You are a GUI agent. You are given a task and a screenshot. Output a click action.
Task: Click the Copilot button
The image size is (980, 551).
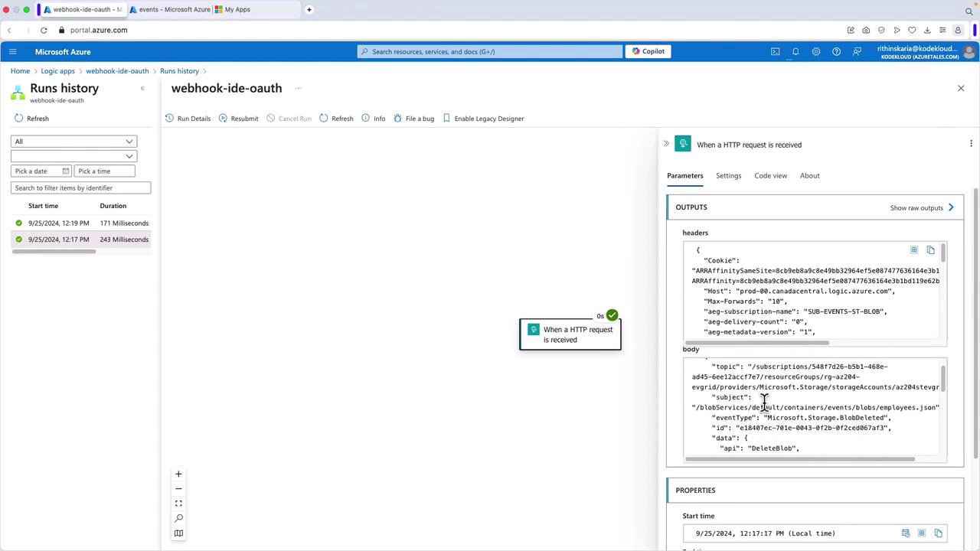648,51
